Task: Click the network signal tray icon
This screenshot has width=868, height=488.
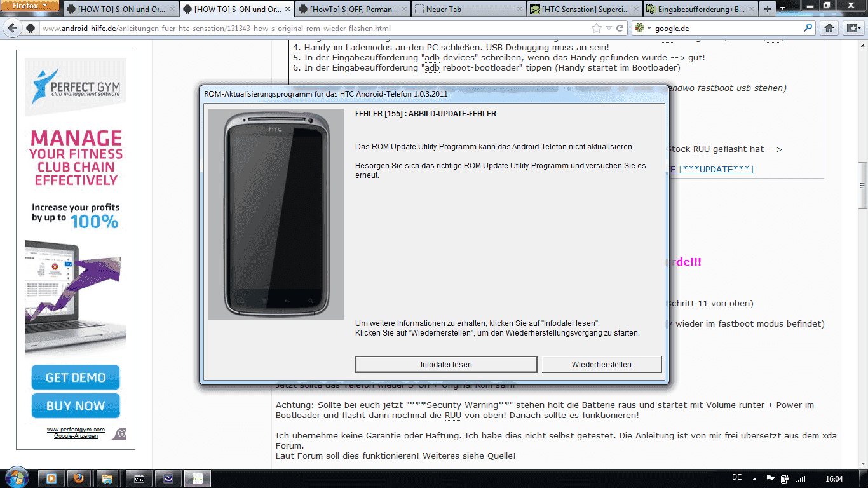Action: [x=801, y=478]
